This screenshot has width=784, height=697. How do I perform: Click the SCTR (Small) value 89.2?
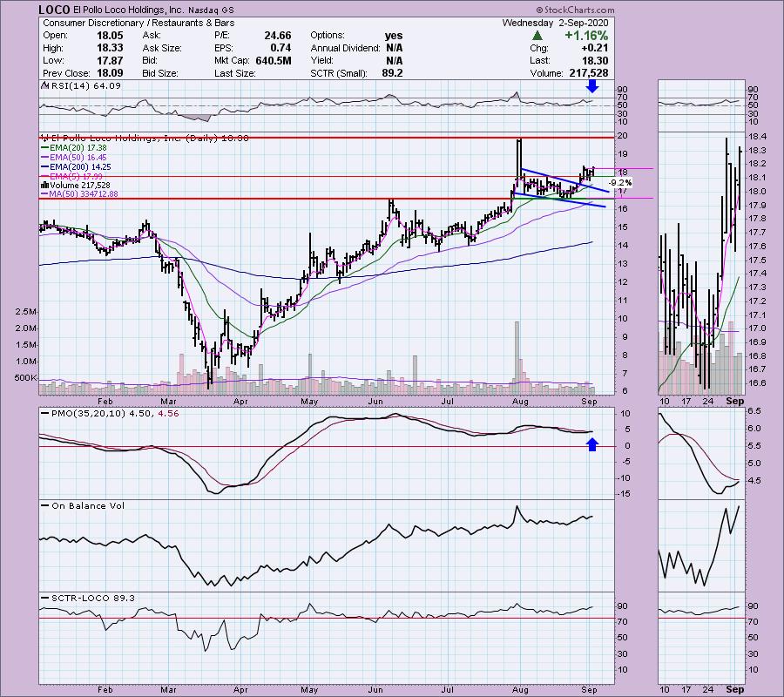[x=391, y=73]
